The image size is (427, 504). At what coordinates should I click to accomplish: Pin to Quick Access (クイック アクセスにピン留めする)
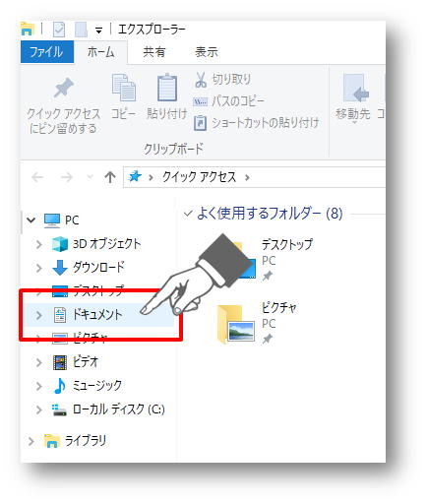tap(63, 105)
